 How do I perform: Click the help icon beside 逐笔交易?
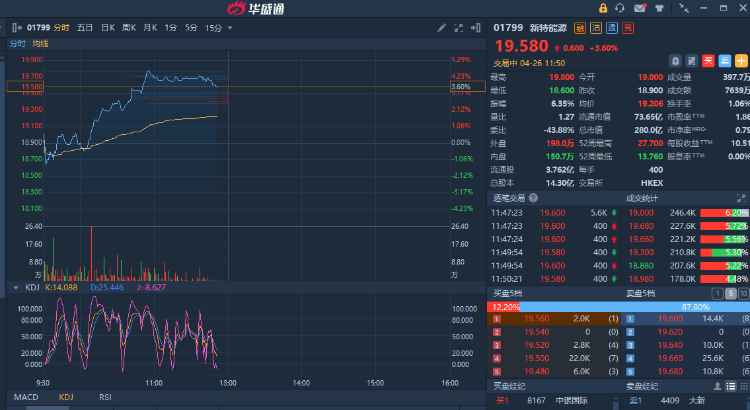point(532,198)
